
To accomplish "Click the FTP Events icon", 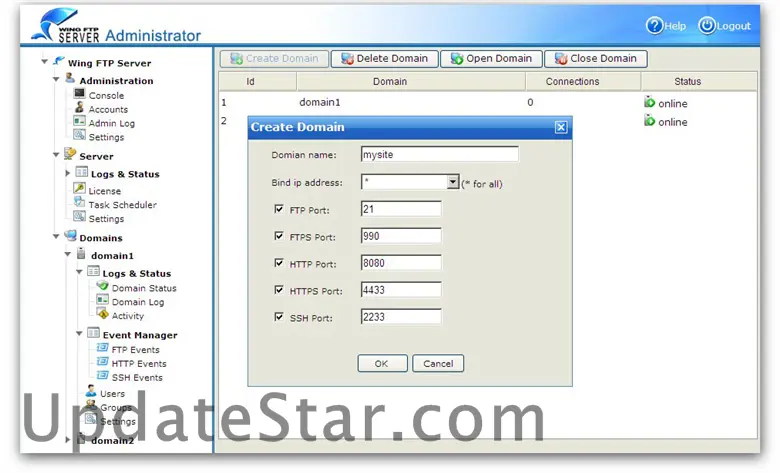I will [102, 348].
